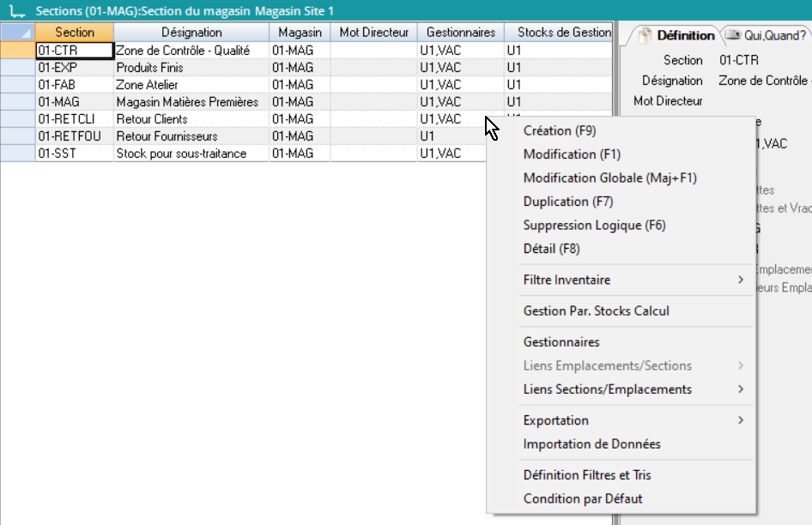Click the Sections window title bar icon
812x525 pixels.
tap(12, 10)
